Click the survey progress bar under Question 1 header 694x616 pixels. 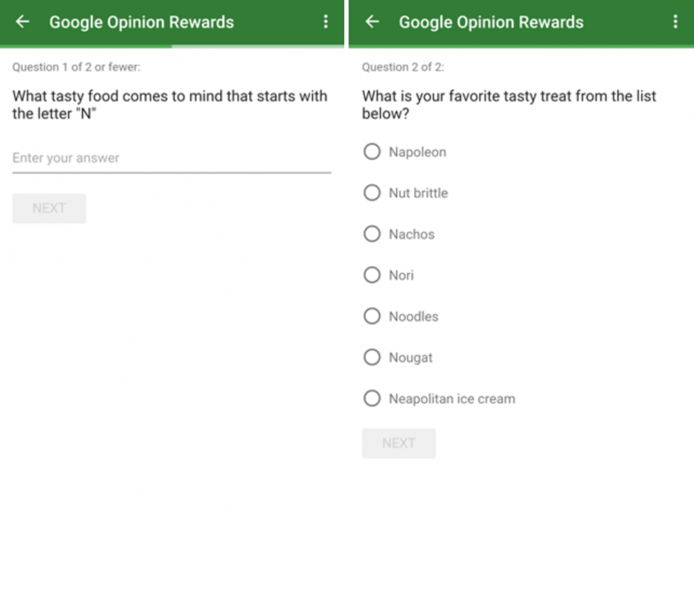pyautogui.click(x=172, y=46)
